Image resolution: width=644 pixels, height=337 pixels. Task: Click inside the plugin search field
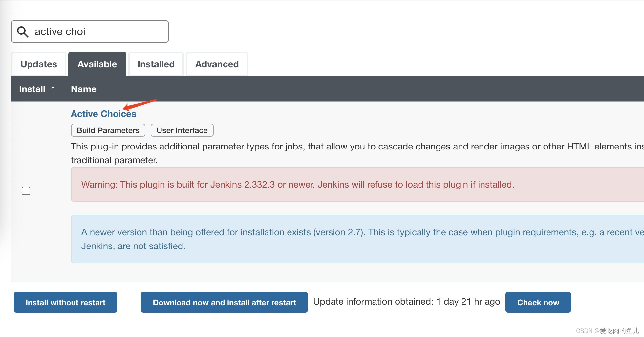click(x=98, y=31)
